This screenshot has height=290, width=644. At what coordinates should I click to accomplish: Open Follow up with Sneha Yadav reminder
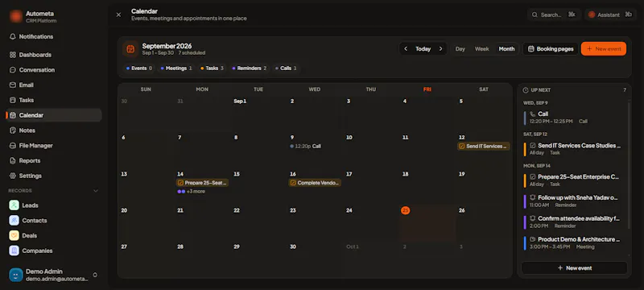574,201
